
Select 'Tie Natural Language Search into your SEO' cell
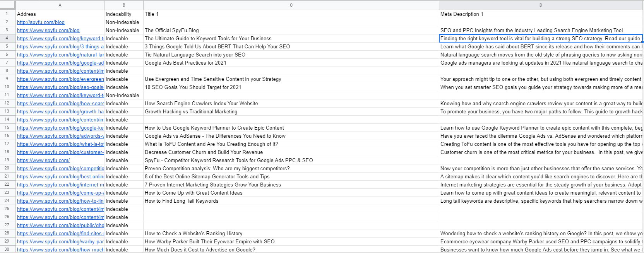(291, 55)
